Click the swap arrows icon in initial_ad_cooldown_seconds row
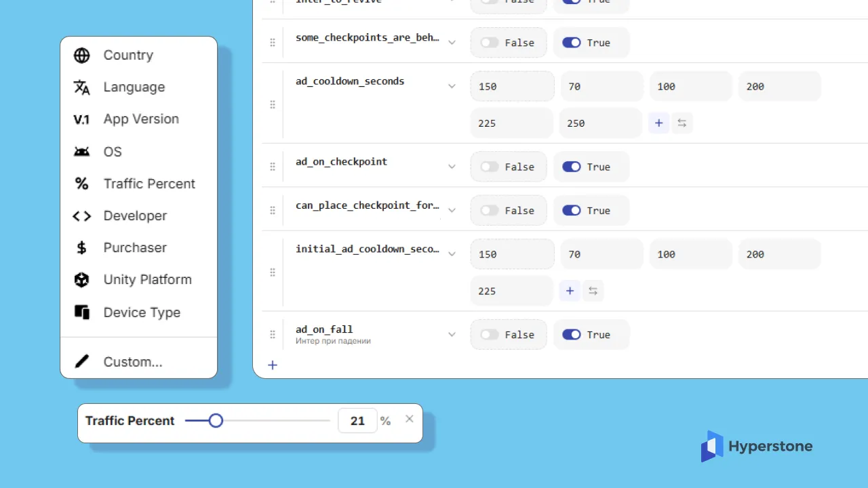Viewport: 868px width, 488px height. [593, 291]
